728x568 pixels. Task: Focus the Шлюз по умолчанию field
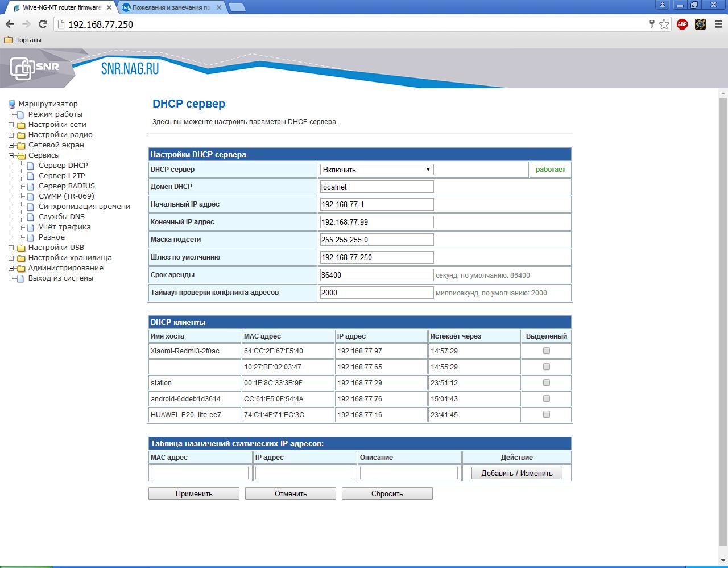377,257
